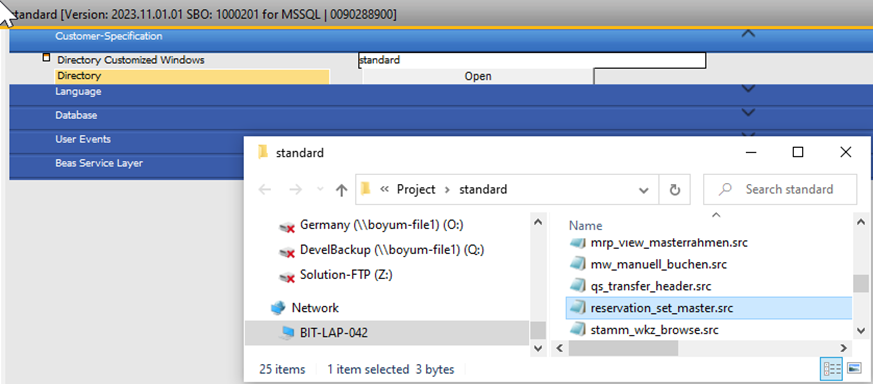Select the DevelBackup (Q:) drive icon
873x384 pixels.
click(286, 251)
